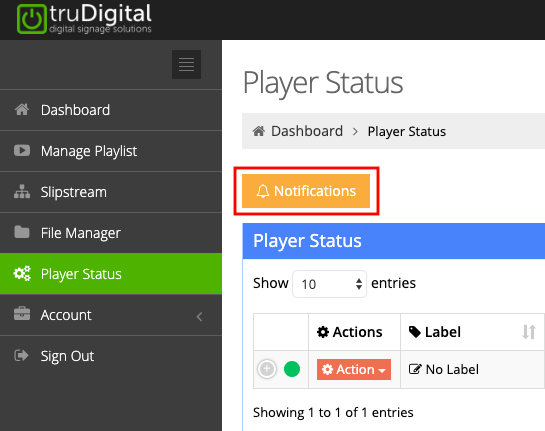545x431 pixels.
Task: Follow the Dashboard breadcrumb link
Action: [307, 131]
